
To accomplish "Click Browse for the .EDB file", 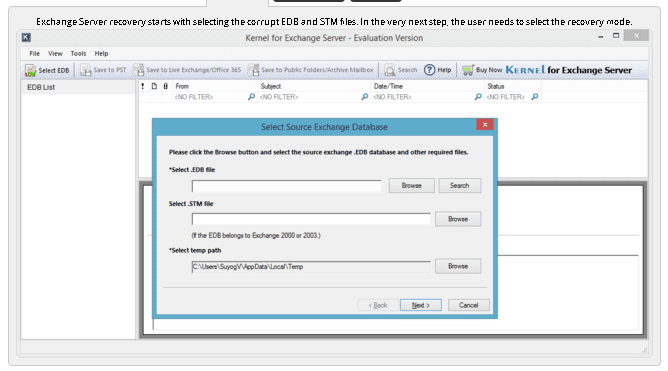I will tap(412, 186).
